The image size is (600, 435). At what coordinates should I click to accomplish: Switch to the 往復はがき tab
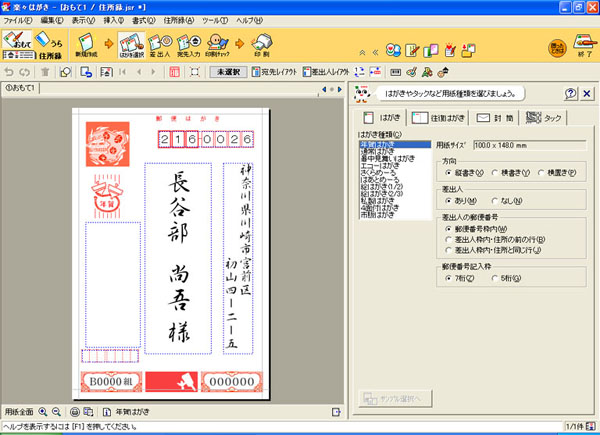coord(440,118)
